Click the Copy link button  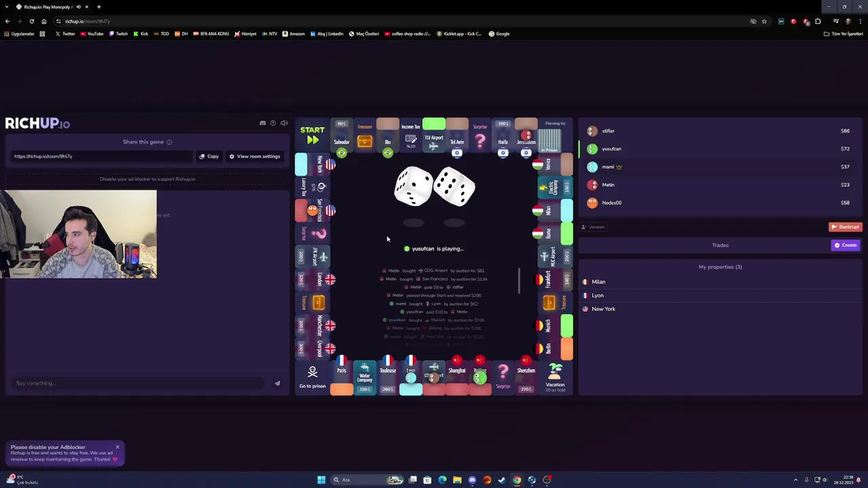pyautogui.click(x=209, y=157)
